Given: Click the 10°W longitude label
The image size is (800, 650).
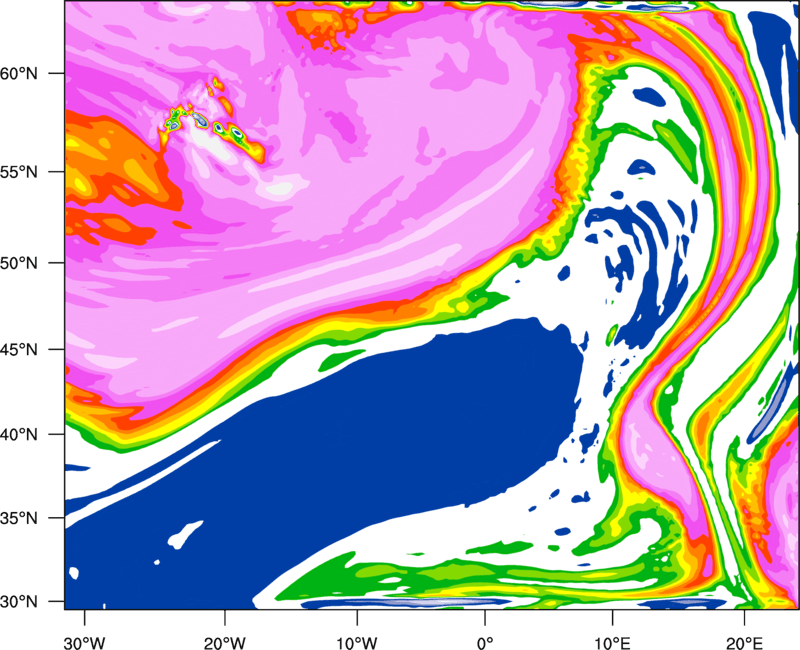Looking at the screenshot, I should [x=357, y=643].
